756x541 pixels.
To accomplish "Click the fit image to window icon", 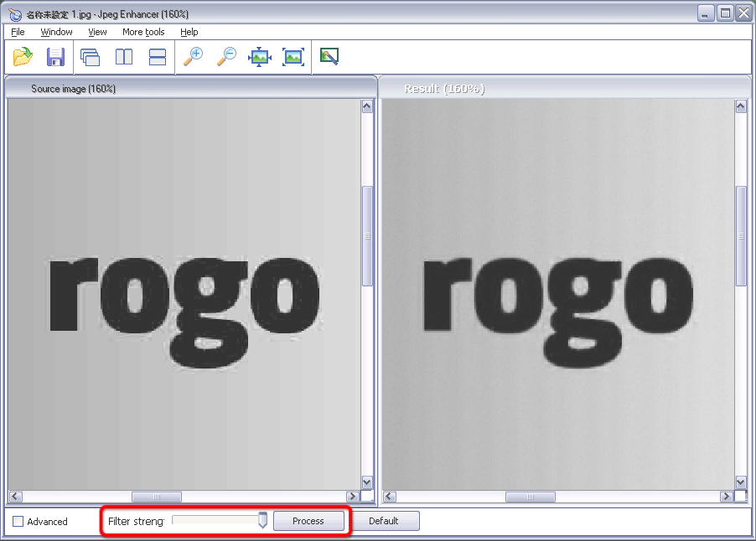I will pos(260,57).
